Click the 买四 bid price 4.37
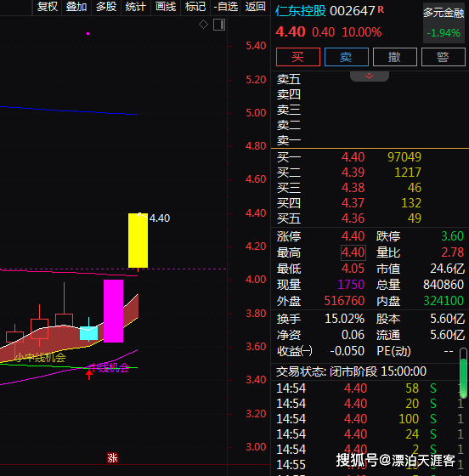The image size is (469, 476). click(353, 203)
